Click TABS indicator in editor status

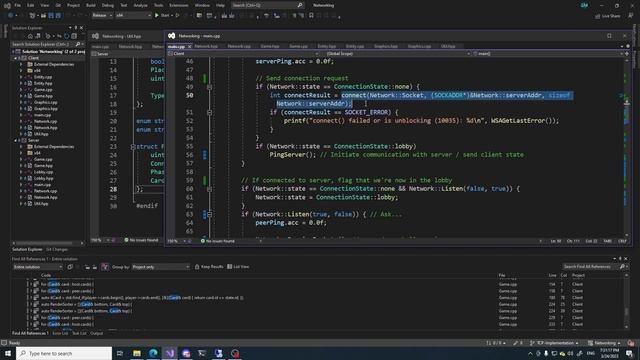coord(607,241)
